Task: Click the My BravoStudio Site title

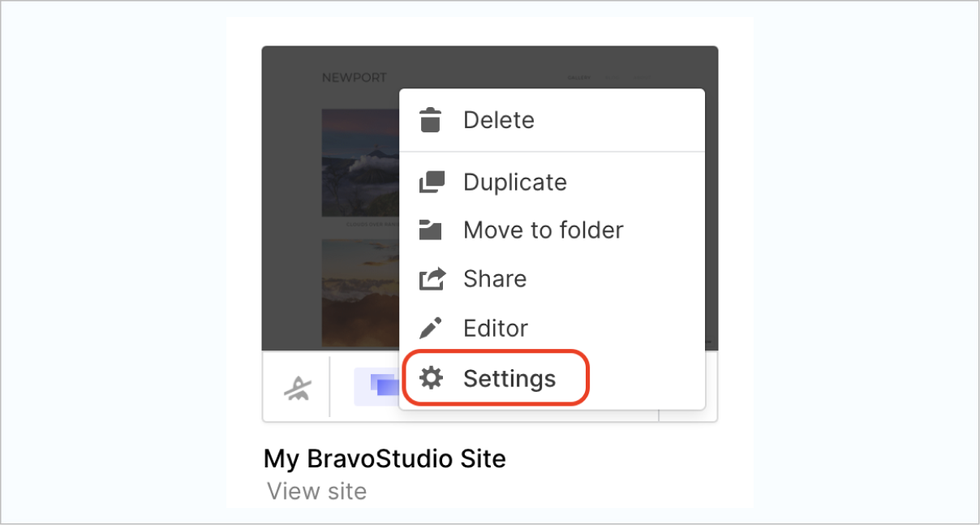Action: [385, 458]
